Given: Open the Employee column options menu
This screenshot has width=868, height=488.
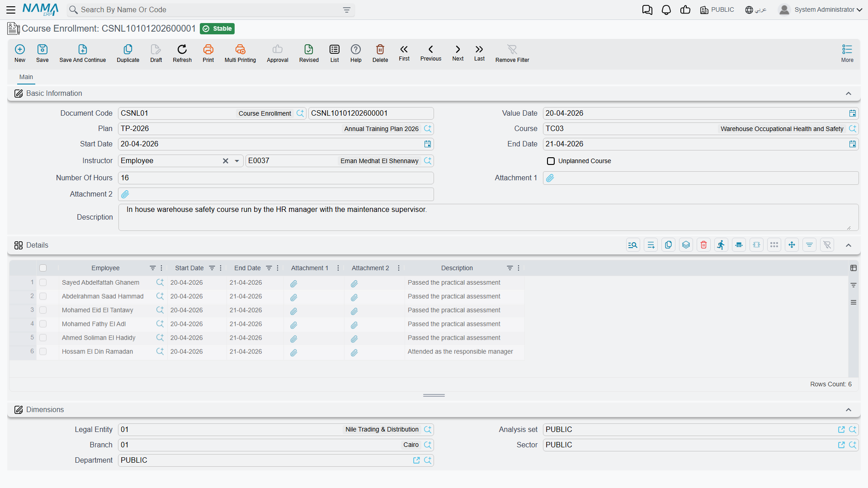Looking at the screenshot, I should click(x=161, y=268).
